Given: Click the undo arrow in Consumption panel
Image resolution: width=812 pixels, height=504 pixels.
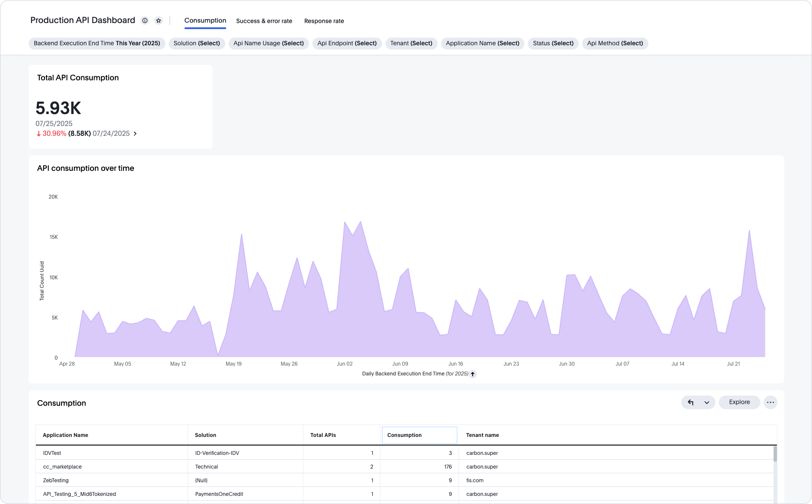Looking at the screenshot, I should [x=690, y=402].
